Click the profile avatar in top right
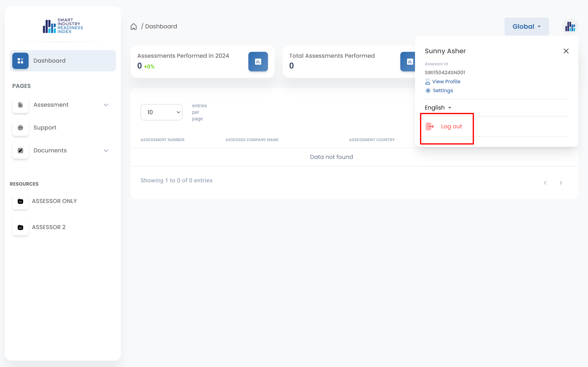 (x=570, y=27)
